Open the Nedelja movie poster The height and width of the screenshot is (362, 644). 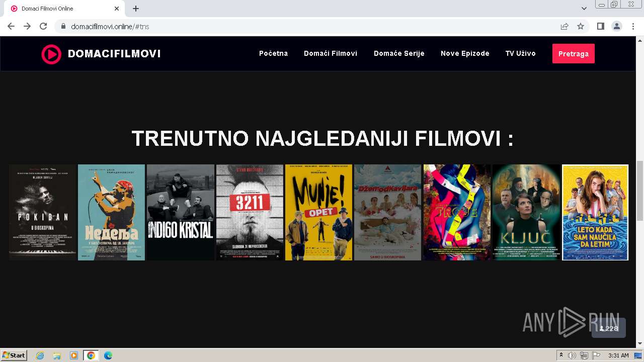click(111, 212)
